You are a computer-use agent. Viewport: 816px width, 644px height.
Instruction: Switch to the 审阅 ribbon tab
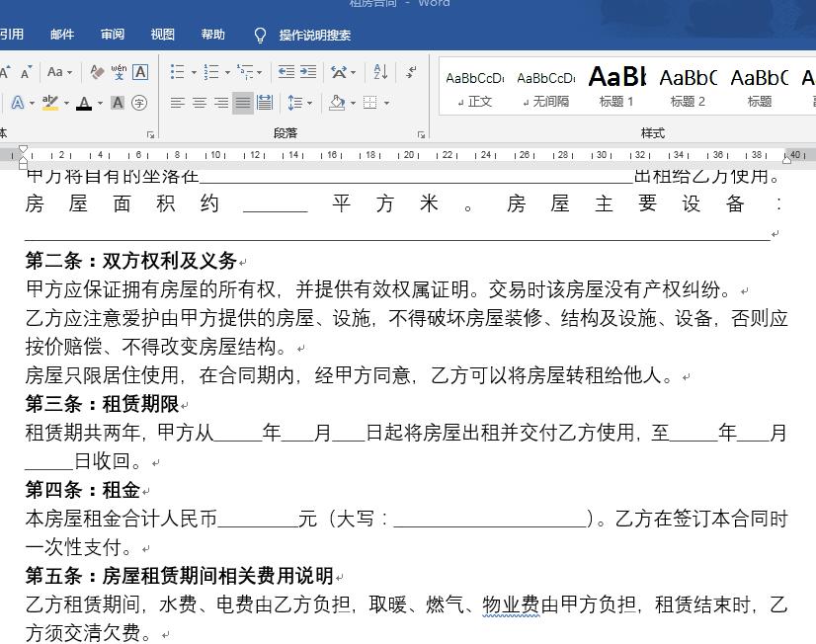[112, 35]
